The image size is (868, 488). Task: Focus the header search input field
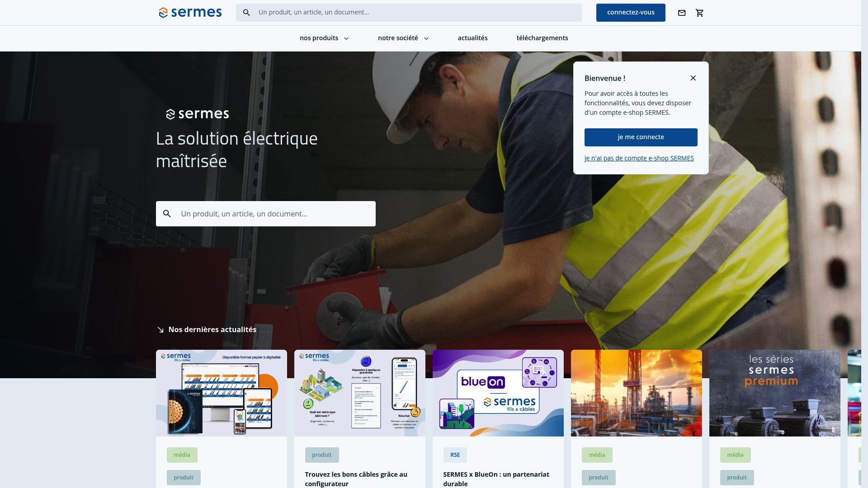point(409,13)
